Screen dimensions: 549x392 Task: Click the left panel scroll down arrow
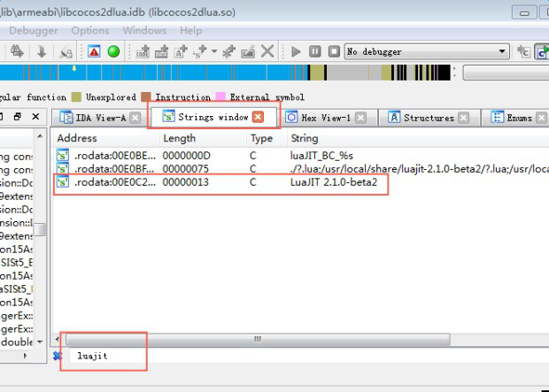point(40,342)
